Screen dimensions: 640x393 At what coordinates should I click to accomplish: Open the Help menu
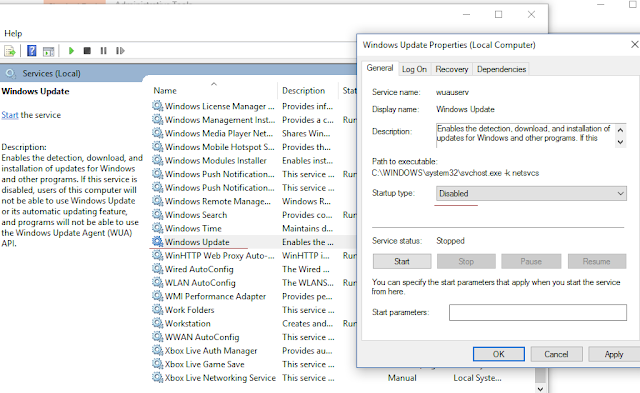pyautogui.click(x=13, y=33)
